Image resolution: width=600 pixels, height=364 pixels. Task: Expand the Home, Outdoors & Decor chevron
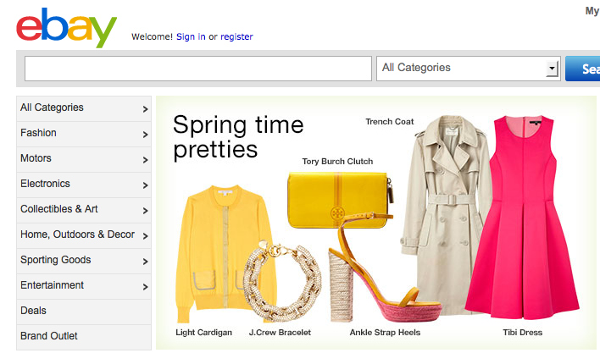pyautogui.click(x=145, y=236)
